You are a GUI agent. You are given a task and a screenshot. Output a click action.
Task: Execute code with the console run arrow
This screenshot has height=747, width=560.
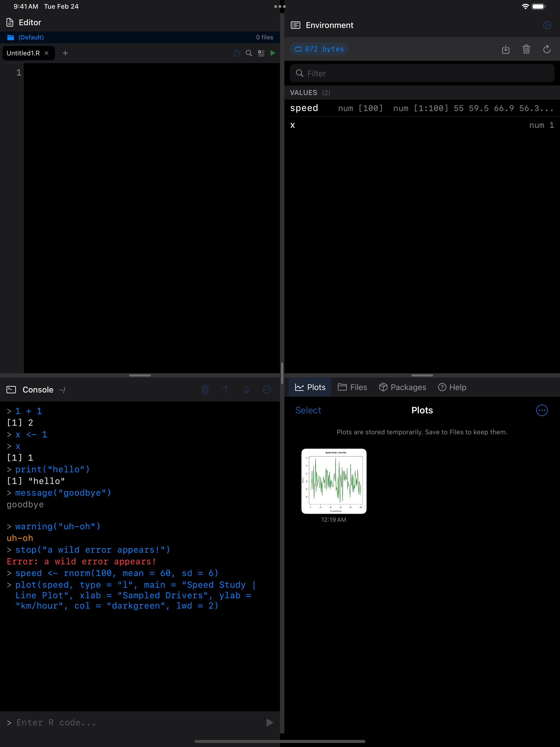[x=269, y=722]
